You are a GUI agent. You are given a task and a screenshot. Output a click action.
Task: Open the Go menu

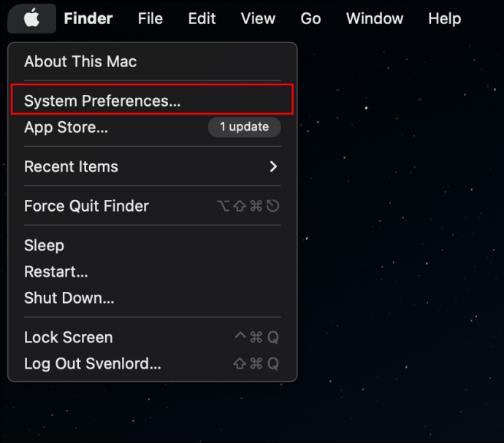[x=310, y=18]
